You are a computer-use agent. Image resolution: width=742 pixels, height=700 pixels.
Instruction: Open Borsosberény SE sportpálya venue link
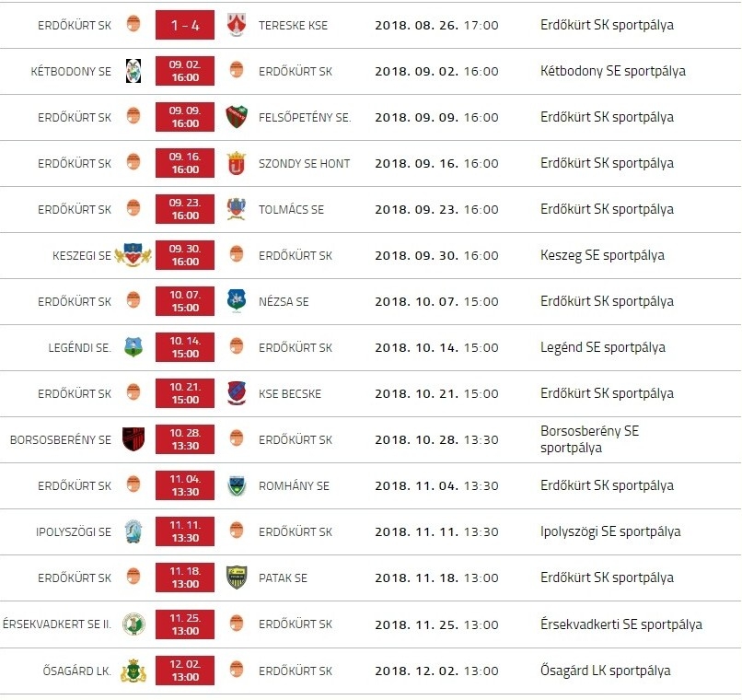coord(589,439)
